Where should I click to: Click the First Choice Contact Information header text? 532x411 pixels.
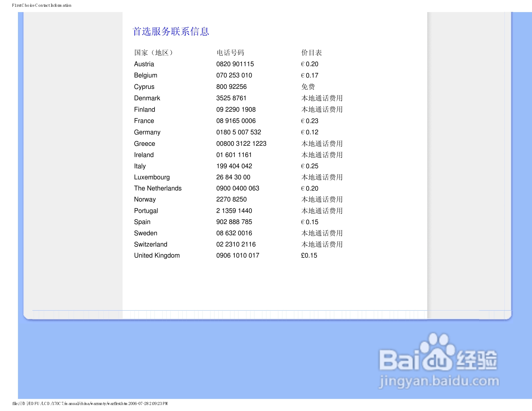42,5
